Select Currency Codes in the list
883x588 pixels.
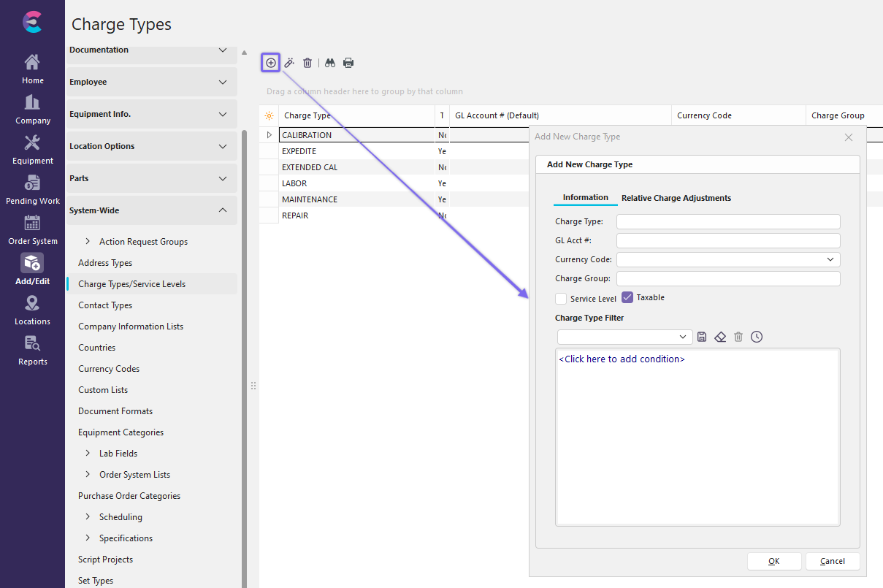(109, 369)
